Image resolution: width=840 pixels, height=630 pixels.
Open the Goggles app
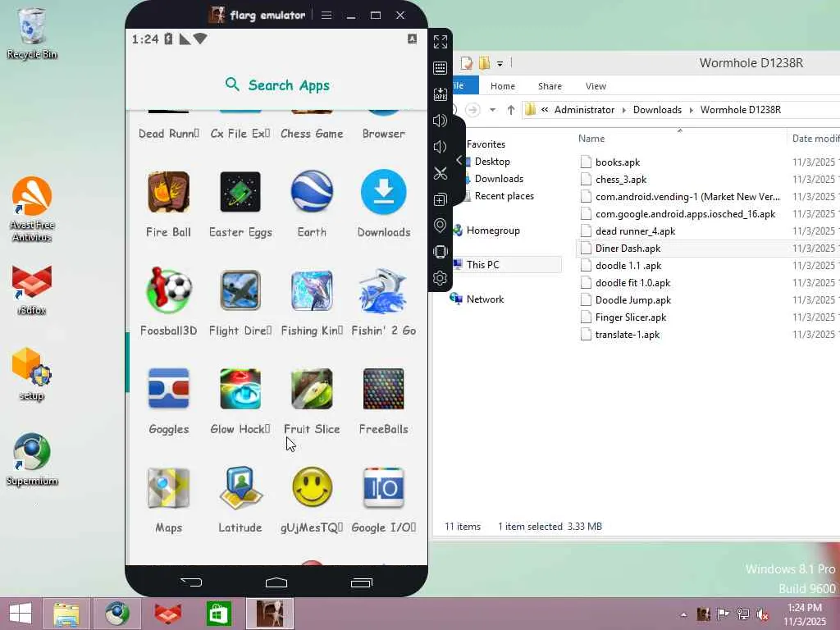pos(168,390)
